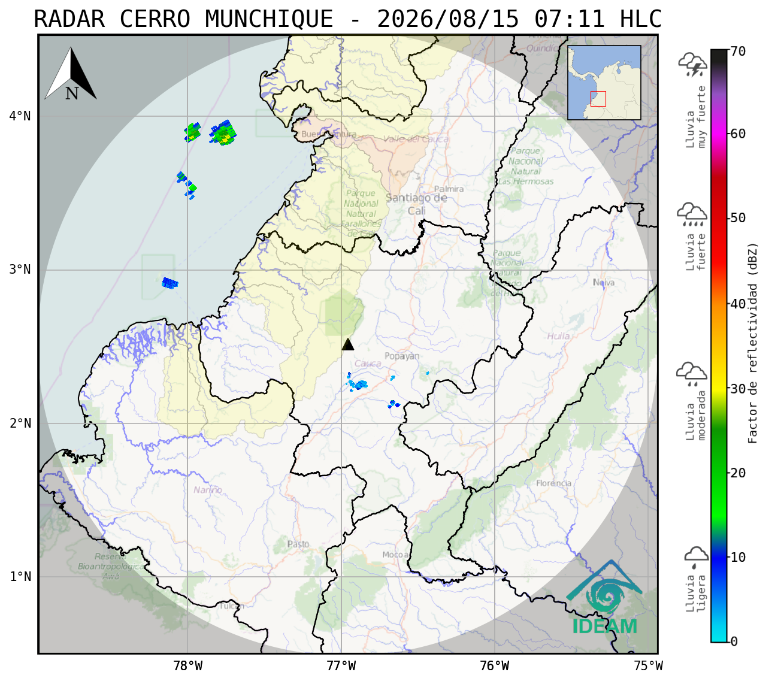
Task: Click the IDEAM logo
Action: click(604, 598)
